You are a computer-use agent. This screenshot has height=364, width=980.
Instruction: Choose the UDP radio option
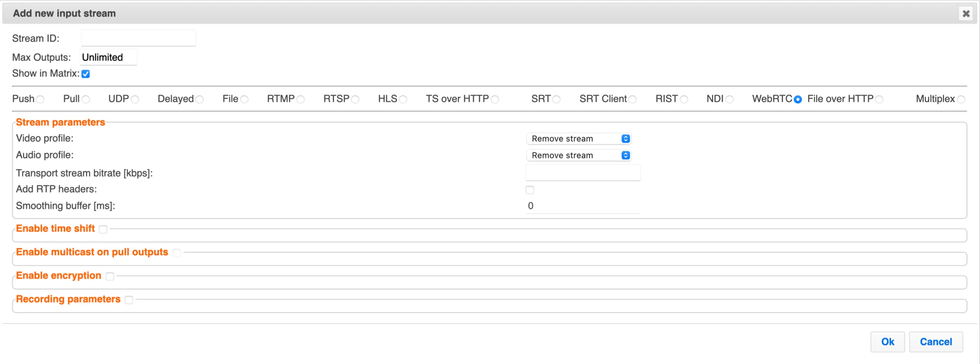[135, 99]
